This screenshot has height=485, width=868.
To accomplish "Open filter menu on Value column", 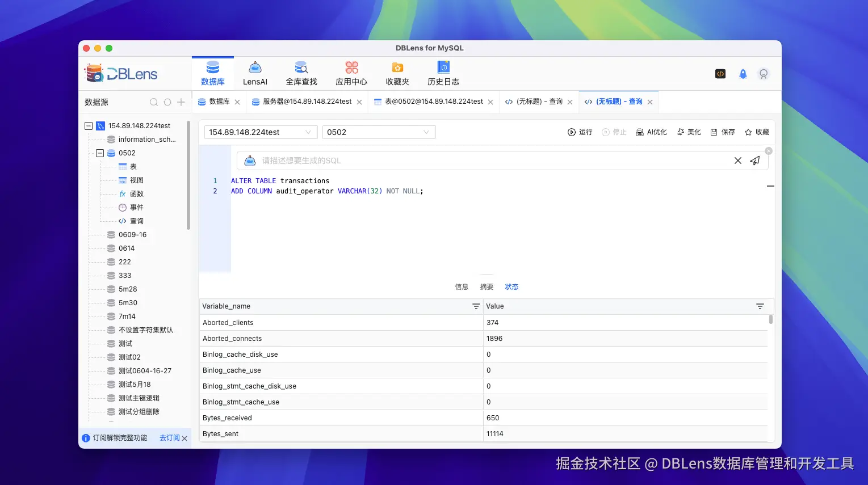I will click(x=760, y=306).
